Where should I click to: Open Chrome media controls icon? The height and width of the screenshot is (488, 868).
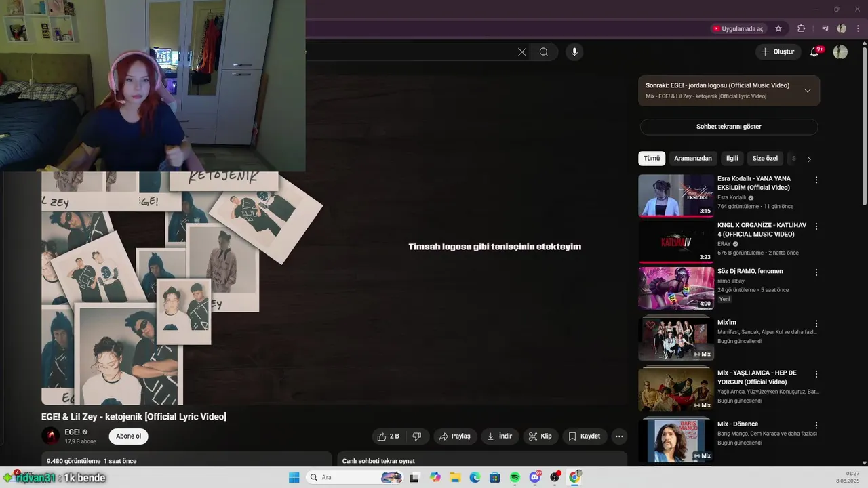point(825,28)
